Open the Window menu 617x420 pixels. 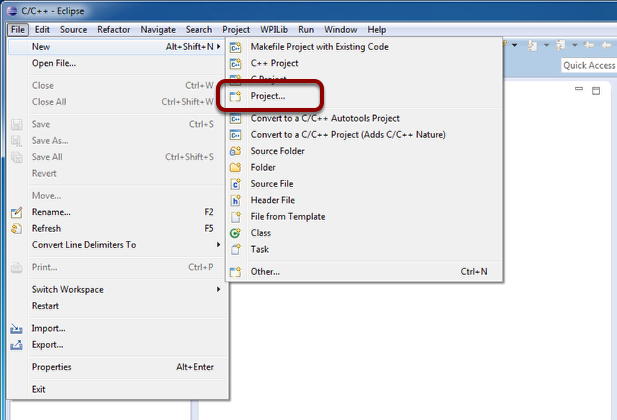[x=341, y=30]
